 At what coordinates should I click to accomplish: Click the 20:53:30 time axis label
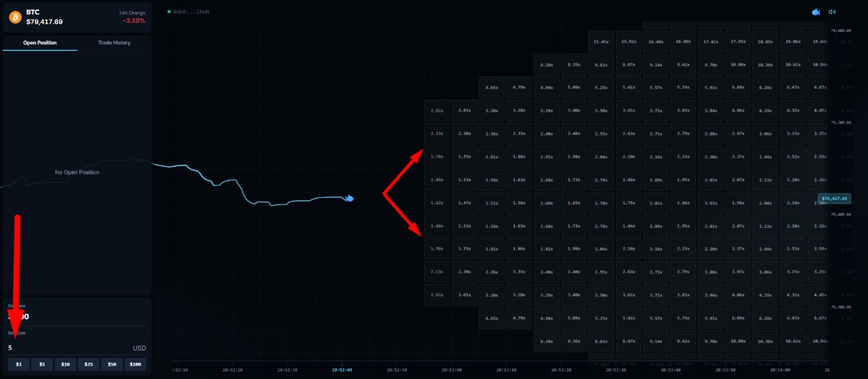[x=616, y=370]
